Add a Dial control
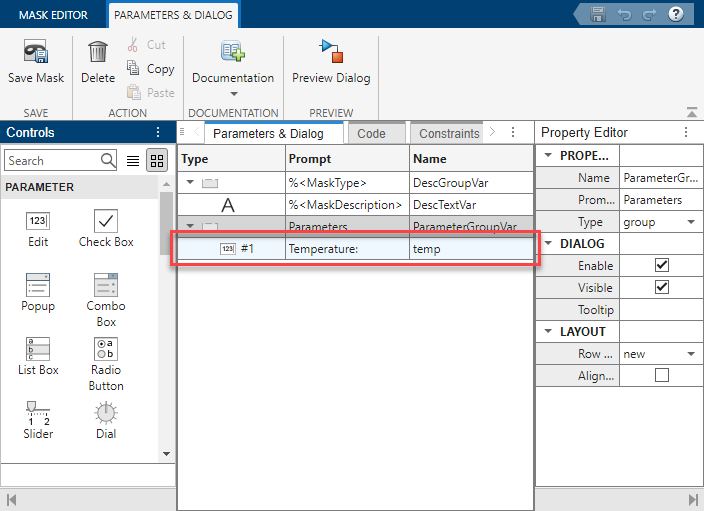The height and width of the screenshot is (511, 704). (x=106, y=413)
